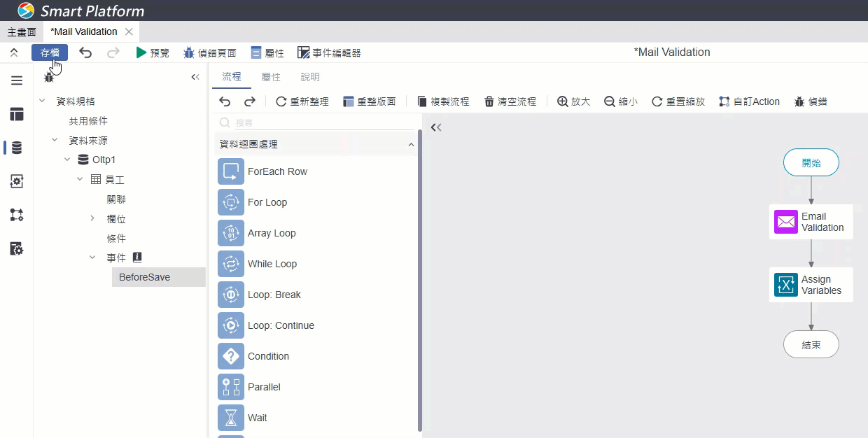Click the zoom in (放大) tool
This screenshot has width=868, height=438.
click(x=573, y=101)
